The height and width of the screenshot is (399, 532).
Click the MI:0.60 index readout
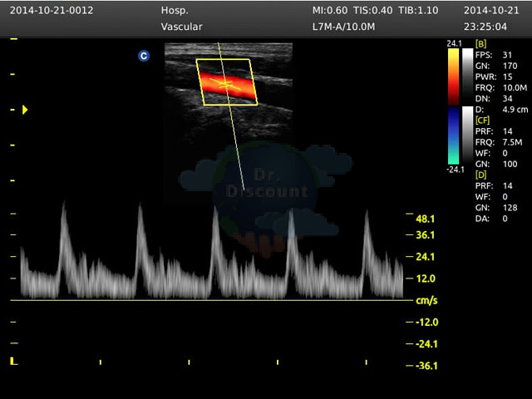click(x=330, y=11)
